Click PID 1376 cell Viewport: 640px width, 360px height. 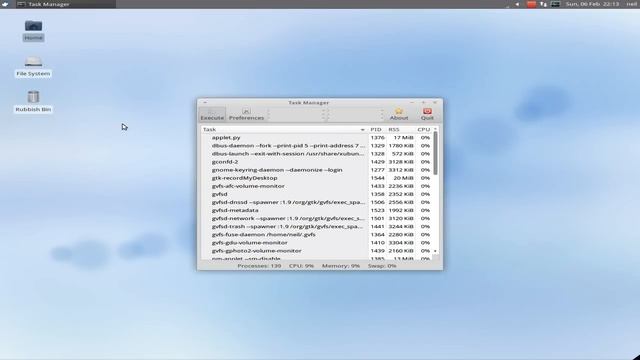[377, 138]
